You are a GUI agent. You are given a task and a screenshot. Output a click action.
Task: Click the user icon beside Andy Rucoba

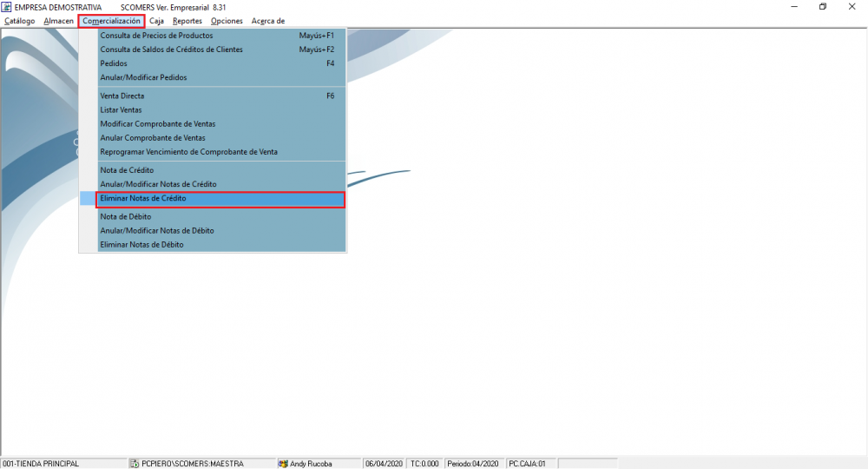pyautogui.click(x=283, y=464)
